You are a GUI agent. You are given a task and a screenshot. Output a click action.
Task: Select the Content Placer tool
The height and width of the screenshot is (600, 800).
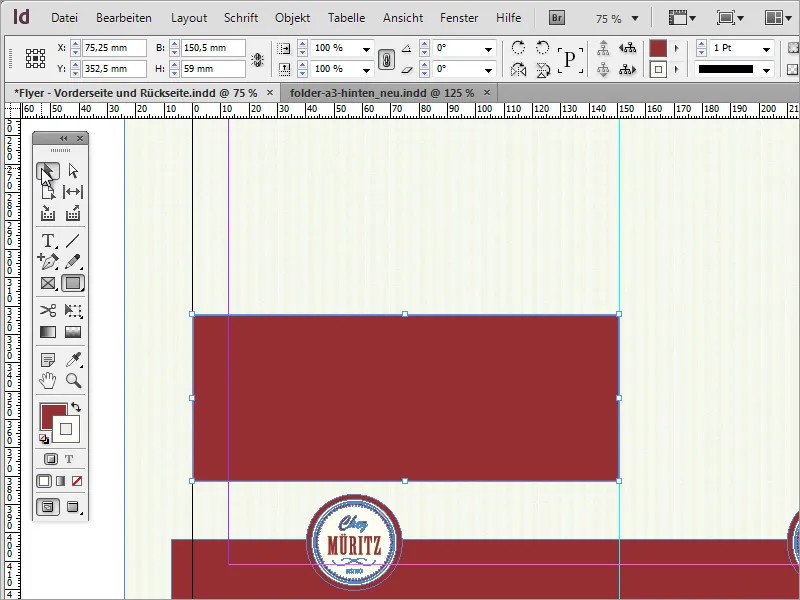pyautogui.click(x=73, y=214)
